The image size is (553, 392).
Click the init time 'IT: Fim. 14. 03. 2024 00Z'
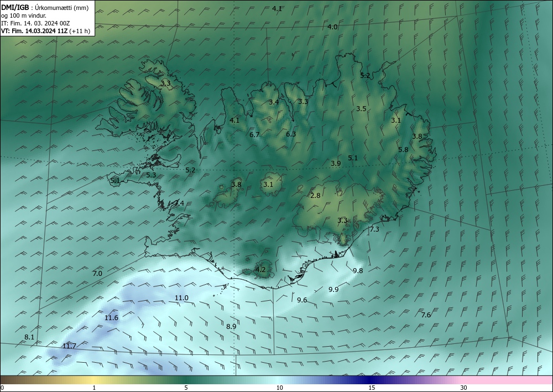coord(35,23)
